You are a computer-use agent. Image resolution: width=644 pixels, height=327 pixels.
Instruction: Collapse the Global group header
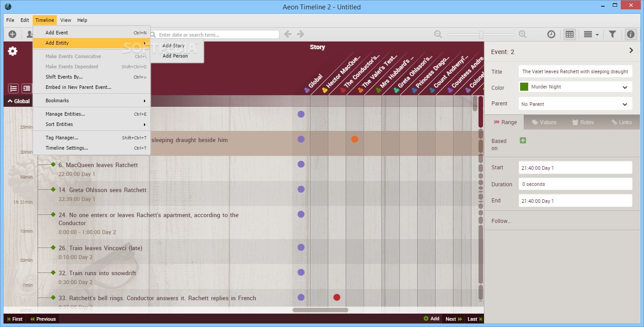click(x=19, y=101)
